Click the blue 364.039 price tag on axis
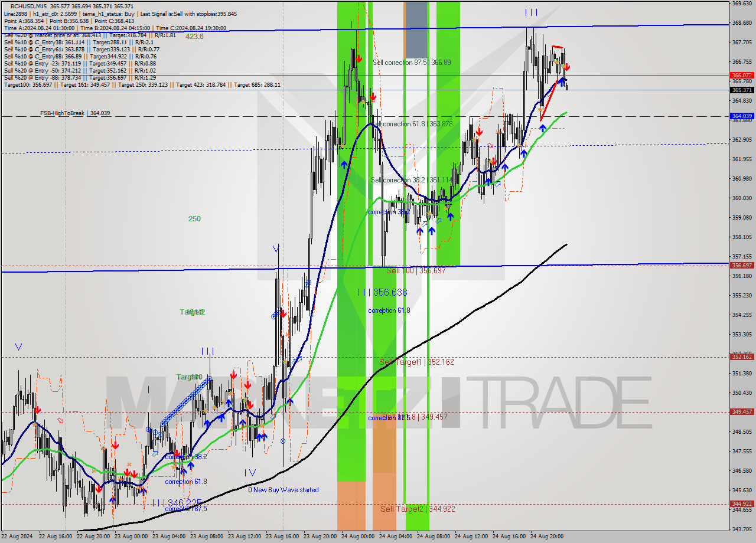The width and height of the screenshot is (756, 543). click(x=742, y=116)
